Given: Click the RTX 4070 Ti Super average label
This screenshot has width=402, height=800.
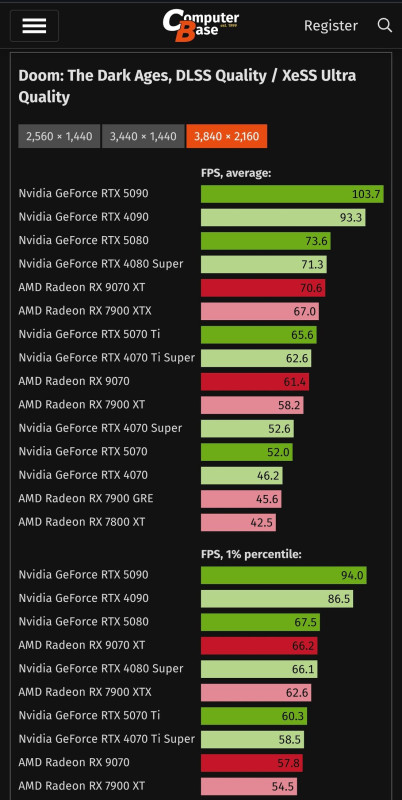Looking at the screenshot, I should (107, 358).
